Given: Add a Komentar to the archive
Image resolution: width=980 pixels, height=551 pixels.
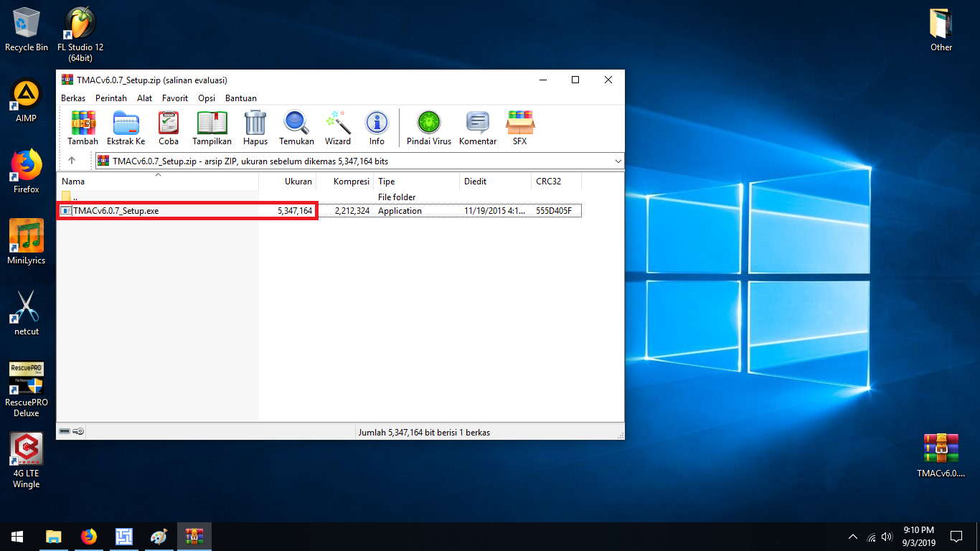Looking at the screenshot, I should tap(478, 128).
